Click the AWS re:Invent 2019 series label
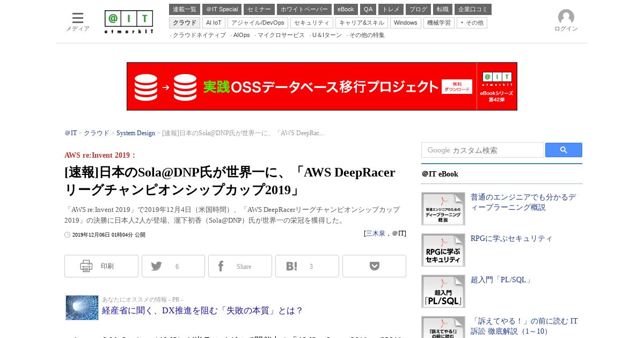This screenshot has width=644, height=338. [100, 155]
